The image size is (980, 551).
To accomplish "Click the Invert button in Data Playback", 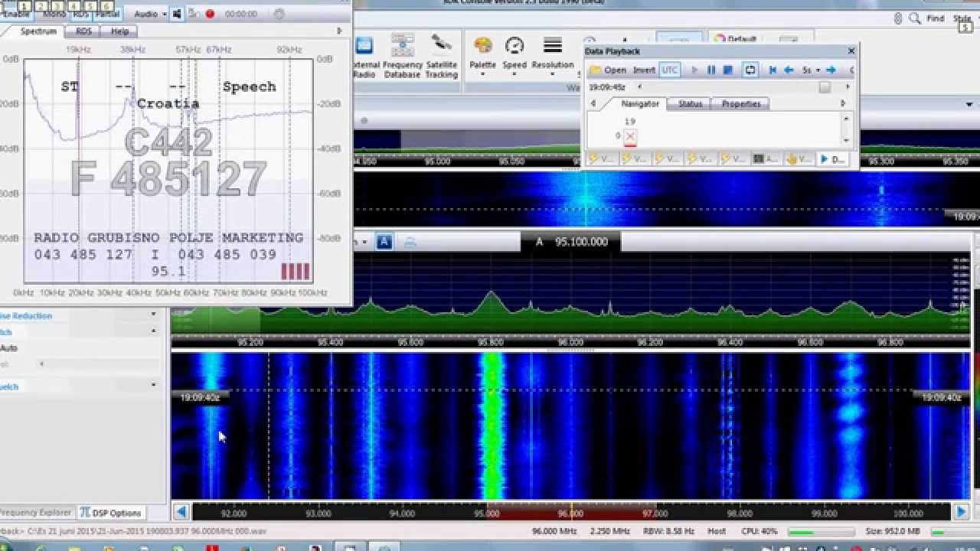I will [644, 70].
